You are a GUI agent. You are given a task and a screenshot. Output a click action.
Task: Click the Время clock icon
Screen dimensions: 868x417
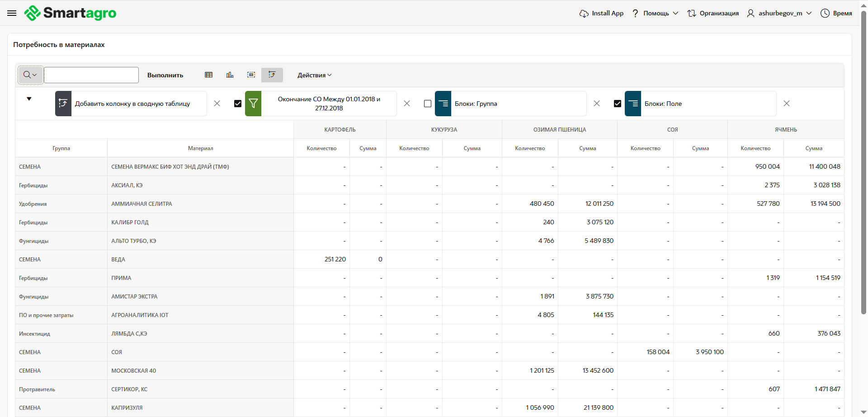[825, 13]
